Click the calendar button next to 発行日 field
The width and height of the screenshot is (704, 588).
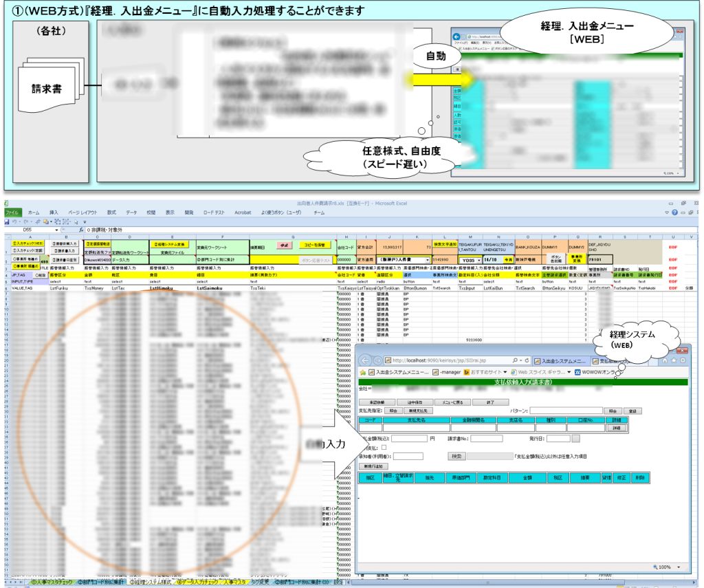coord(576,437)
